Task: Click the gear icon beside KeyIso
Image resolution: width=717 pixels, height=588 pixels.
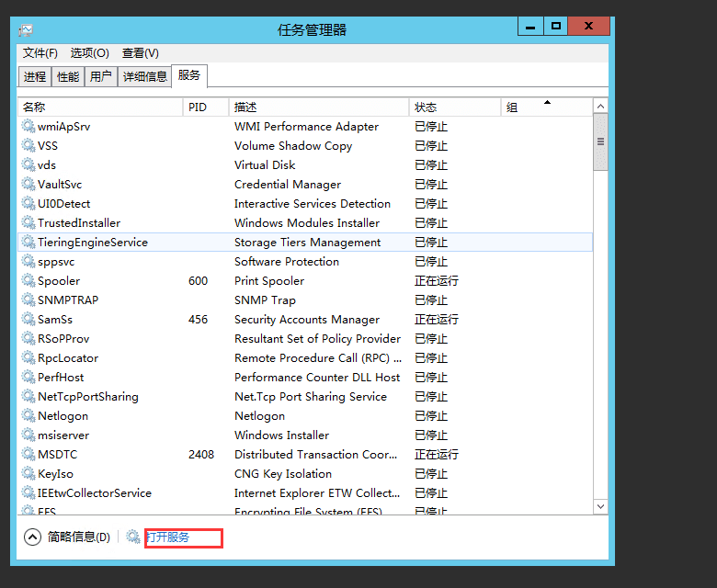Action: click(x=28, y=473)
